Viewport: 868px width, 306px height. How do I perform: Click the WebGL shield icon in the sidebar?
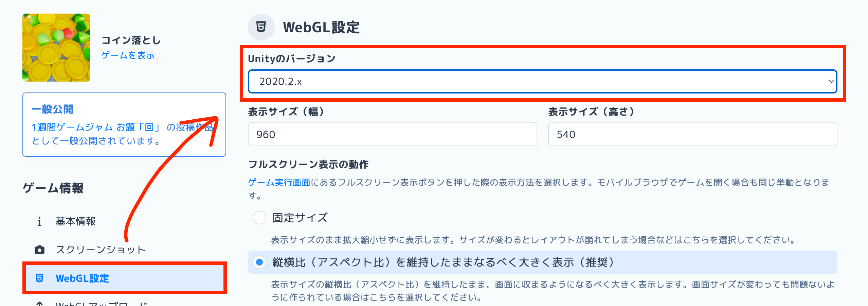[x=40, y=278]
